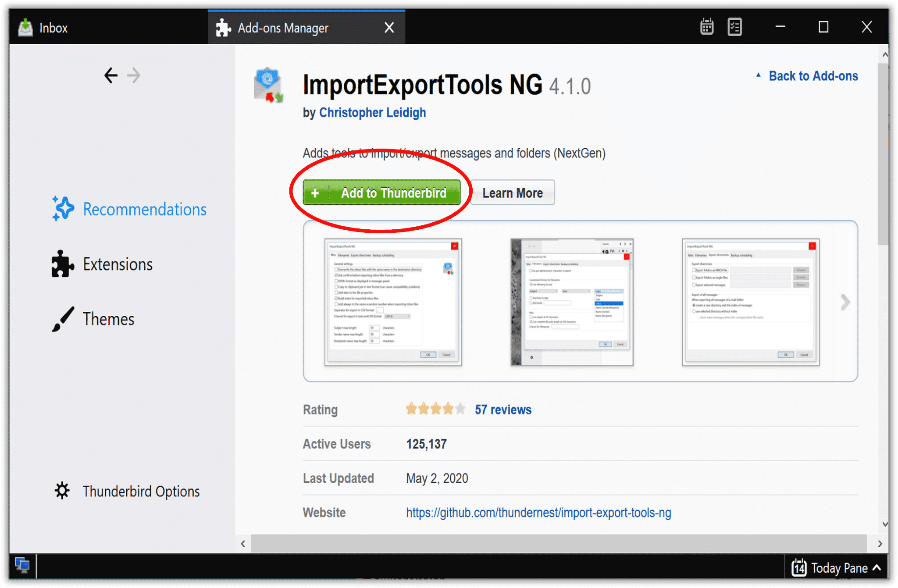
Task: Click the Inbox tab icon
Action: [x=25, y=28]
